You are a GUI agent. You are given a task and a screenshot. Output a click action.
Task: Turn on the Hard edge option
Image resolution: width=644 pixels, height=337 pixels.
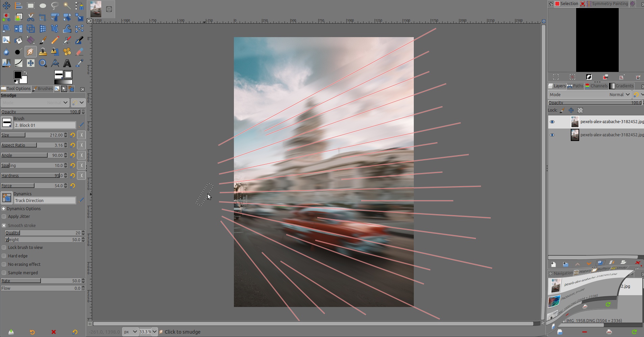tap(4, 256)
